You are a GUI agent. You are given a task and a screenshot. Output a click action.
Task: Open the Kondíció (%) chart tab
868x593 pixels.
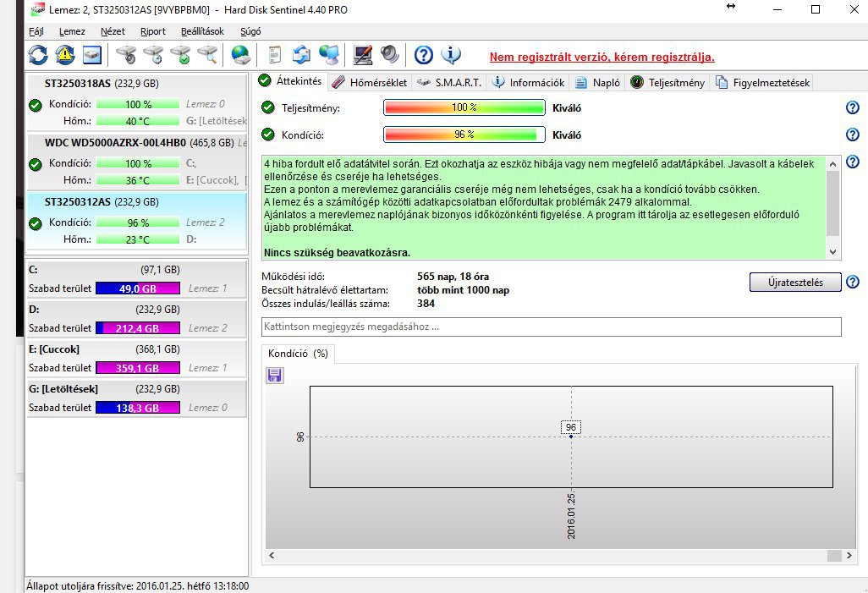tap(298, 354)
